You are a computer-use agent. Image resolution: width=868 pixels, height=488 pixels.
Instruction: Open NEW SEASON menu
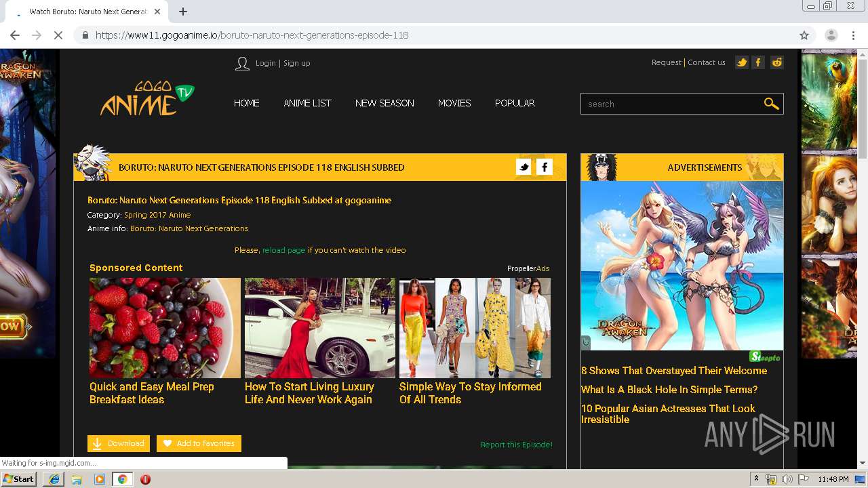(384, 103)
